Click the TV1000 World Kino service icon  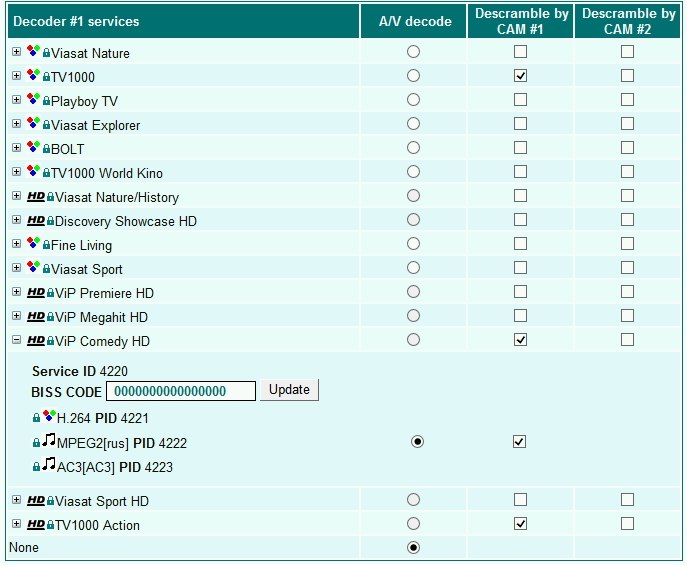[x=33, y=171]
